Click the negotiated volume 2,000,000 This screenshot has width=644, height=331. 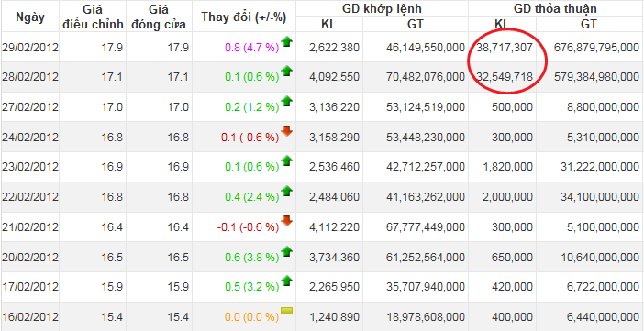pos(507,197)
